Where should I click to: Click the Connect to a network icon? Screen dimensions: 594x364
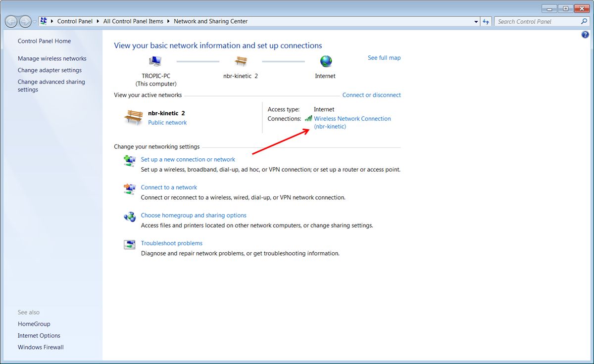(130, 189)
